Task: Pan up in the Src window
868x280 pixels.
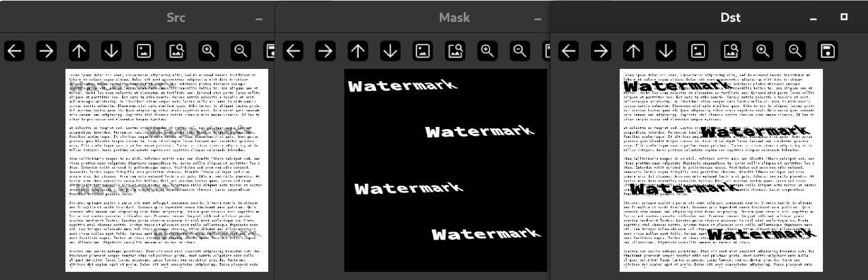Action: [x=78, y=51]
